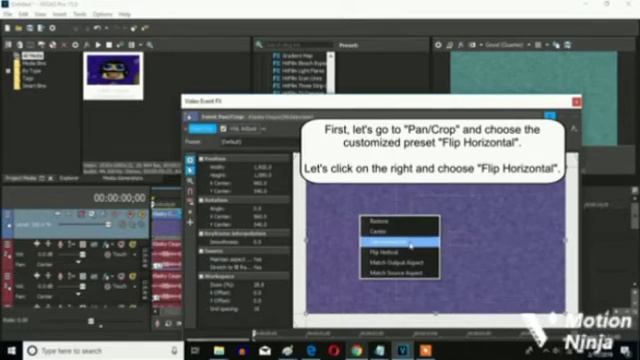Image resolution: width=640 pixels, height=360 pixels.
Task: Select the All Media tree item
Action: click(x=32, y=56)
